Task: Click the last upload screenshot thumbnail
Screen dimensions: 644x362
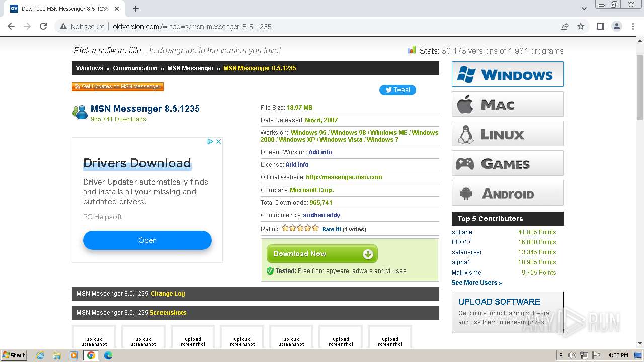Action: point(390,337)
